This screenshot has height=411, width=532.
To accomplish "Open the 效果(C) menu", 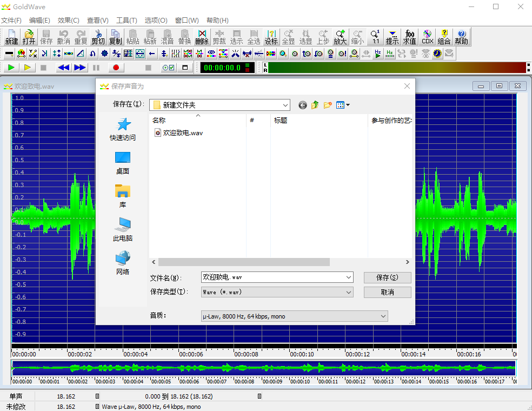I will pyautogui.click(x=68, y=20).
